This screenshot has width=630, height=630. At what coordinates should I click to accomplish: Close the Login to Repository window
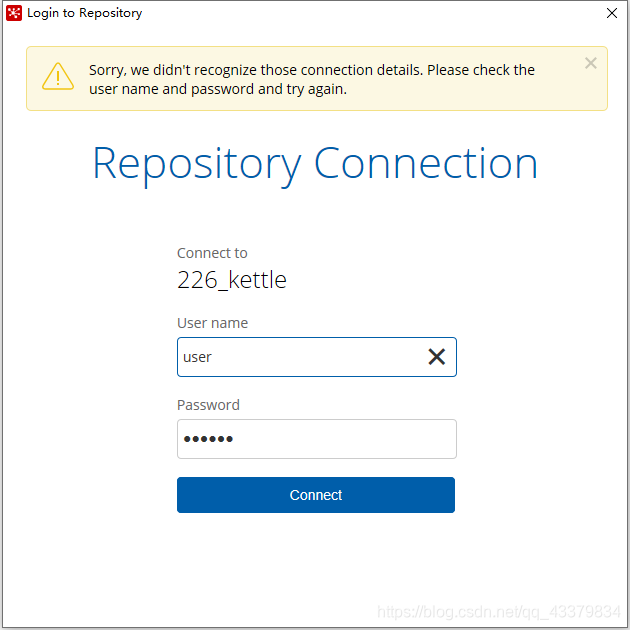click(612, 13)
